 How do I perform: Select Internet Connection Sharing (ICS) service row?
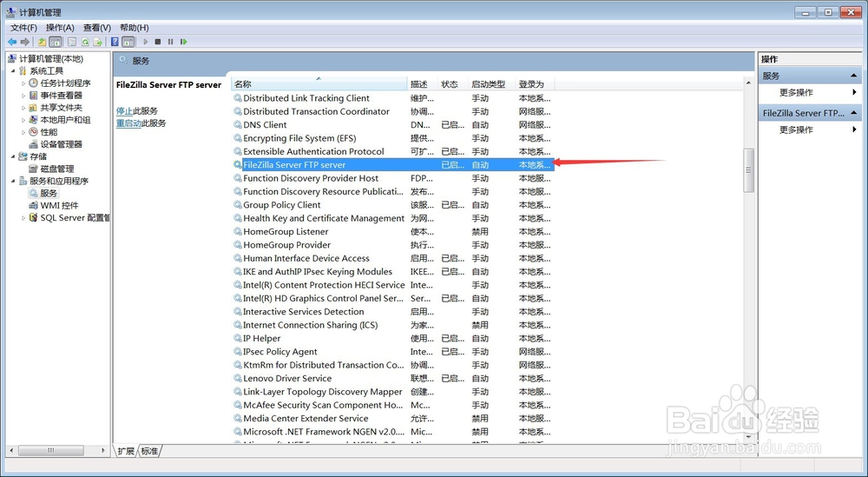pyautogui.click(x=392, y=325)
